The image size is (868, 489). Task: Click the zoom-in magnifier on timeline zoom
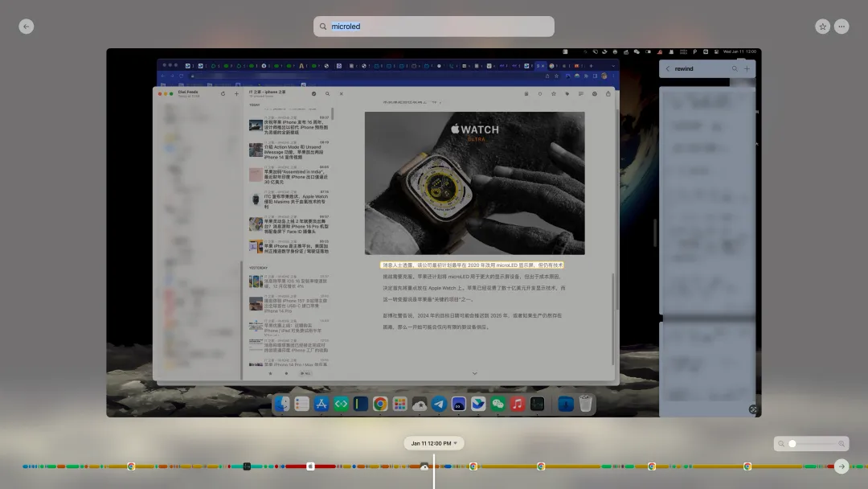click(x=841, y=444)
